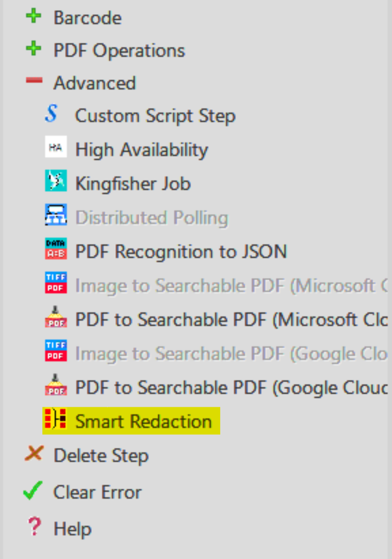Click the Smart Redaction icon

pos(55,419)
